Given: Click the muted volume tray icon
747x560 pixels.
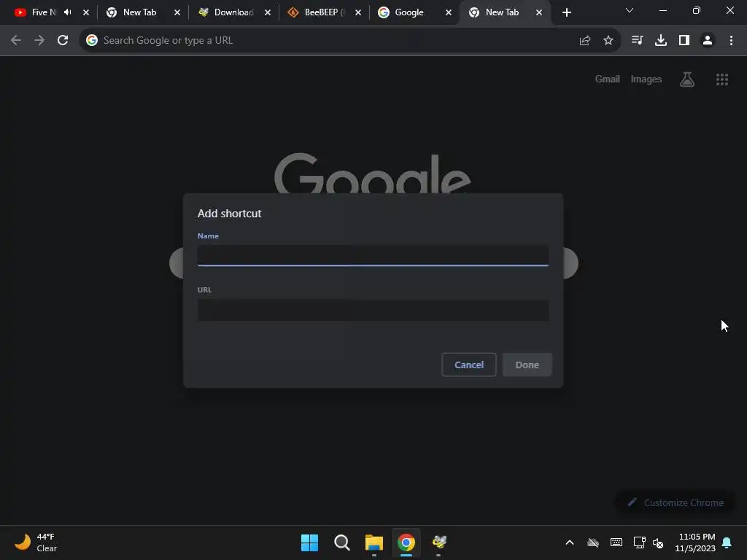Looking at the screenshot, I should [x=658, y=542].
